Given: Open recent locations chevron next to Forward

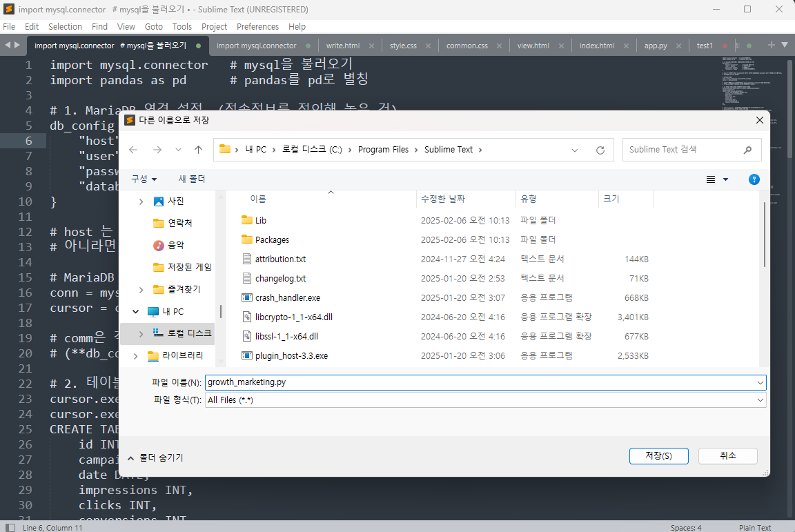Looking at the screenshot, I should pyautogui.click(x=178, y=150).
